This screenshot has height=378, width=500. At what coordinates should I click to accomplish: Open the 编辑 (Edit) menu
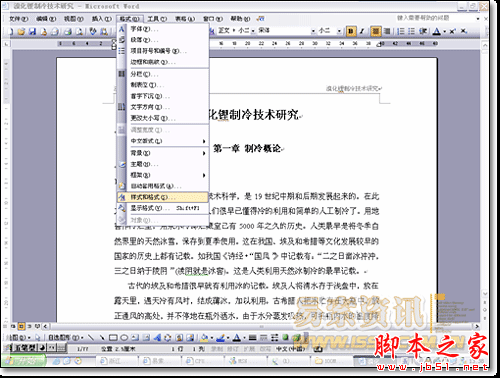pos(46,19)
